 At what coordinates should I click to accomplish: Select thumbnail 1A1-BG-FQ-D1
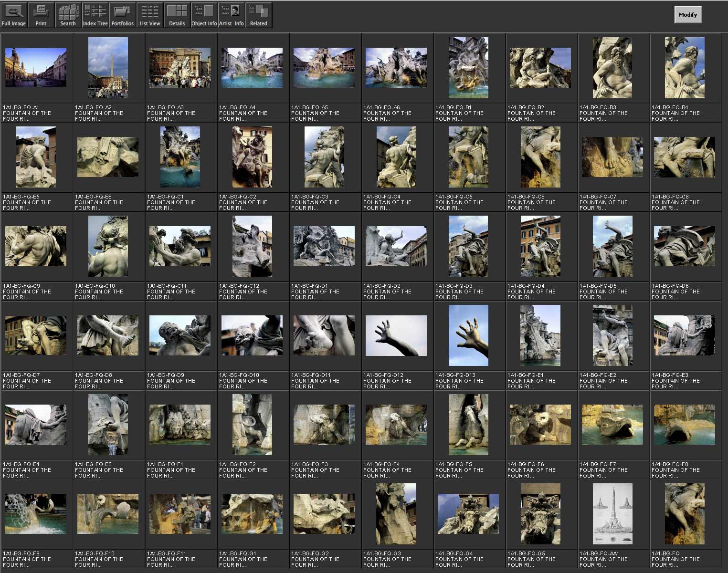pos(324,246)
